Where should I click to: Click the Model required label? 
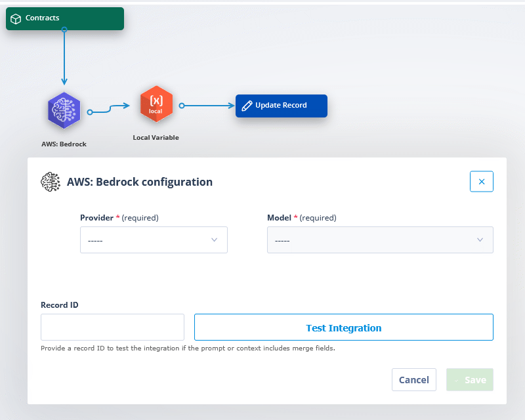[x=302, y=218]
